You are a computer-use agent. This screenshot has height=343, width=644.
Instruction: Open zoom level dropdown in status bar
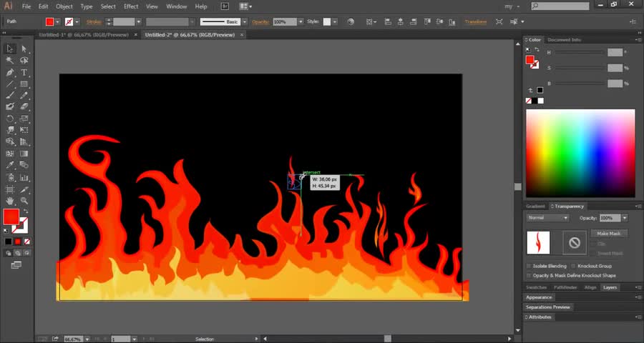tap(87, 339)
